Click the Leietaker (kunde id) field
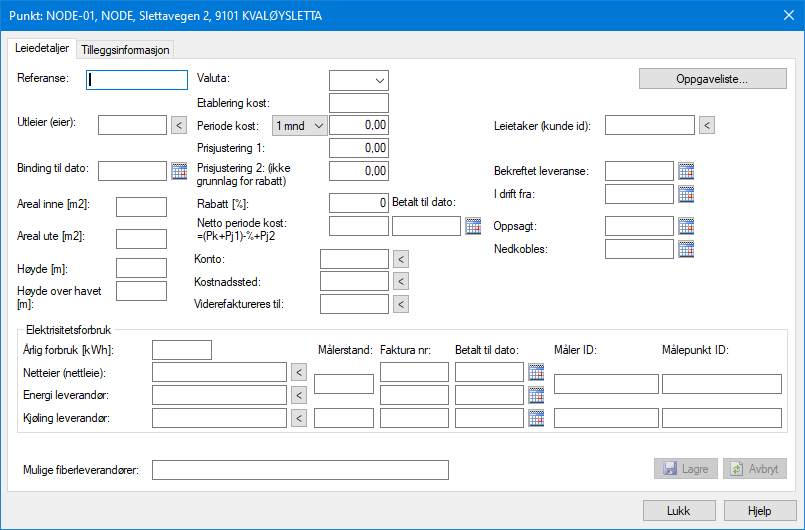 650,125
